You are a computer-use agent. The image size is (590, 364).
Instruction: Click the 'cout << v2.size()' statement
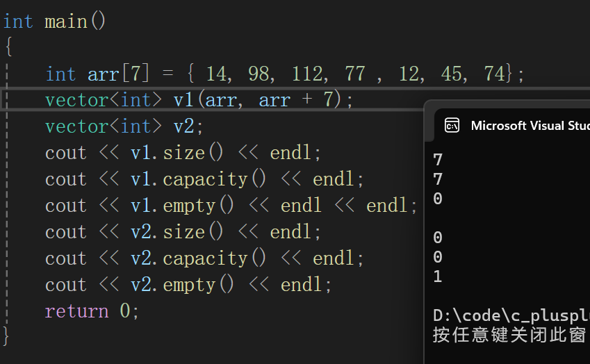[x=183, y=232]
